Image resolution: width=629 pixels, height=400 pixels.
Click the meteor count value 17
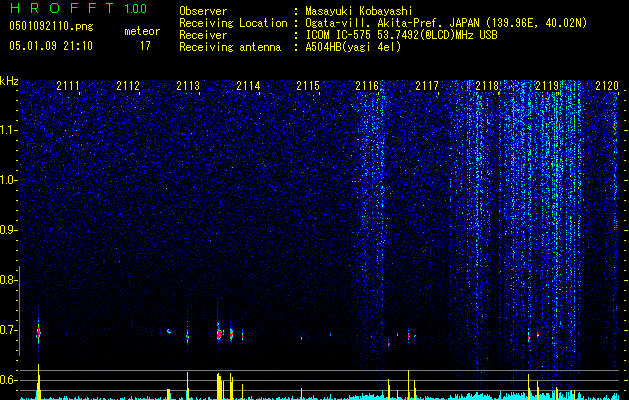[x=145, y=46]
